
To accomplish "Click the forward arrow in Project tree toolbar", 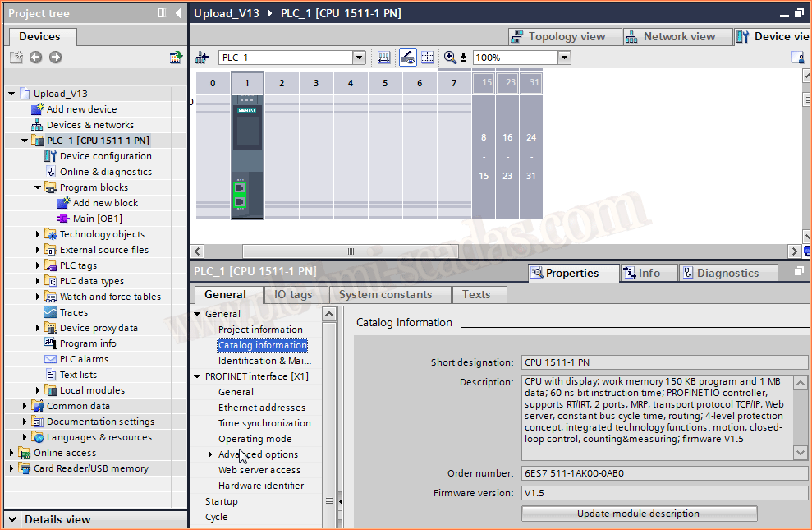I will [55, 57].
